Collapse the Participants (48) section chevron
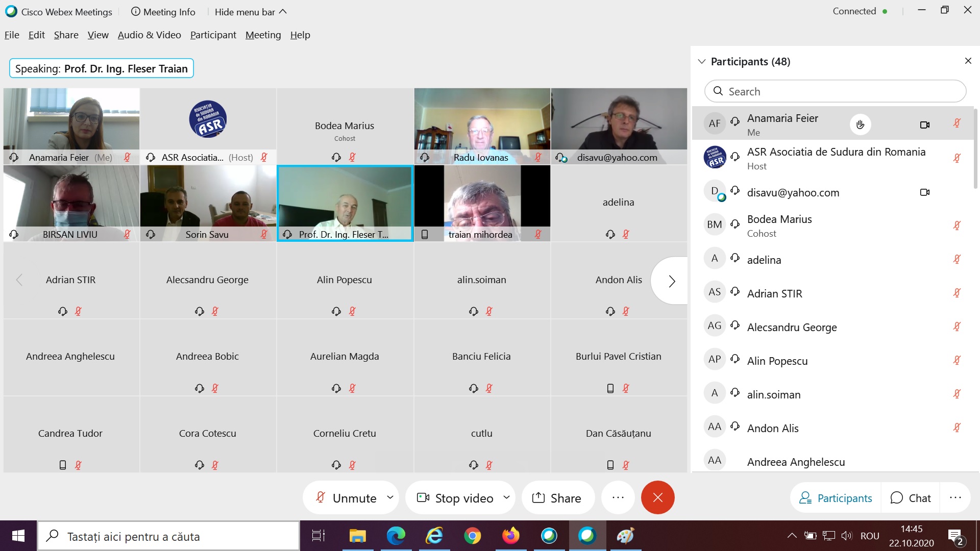This screenshot has height=551, width=980. click(702, 62)
